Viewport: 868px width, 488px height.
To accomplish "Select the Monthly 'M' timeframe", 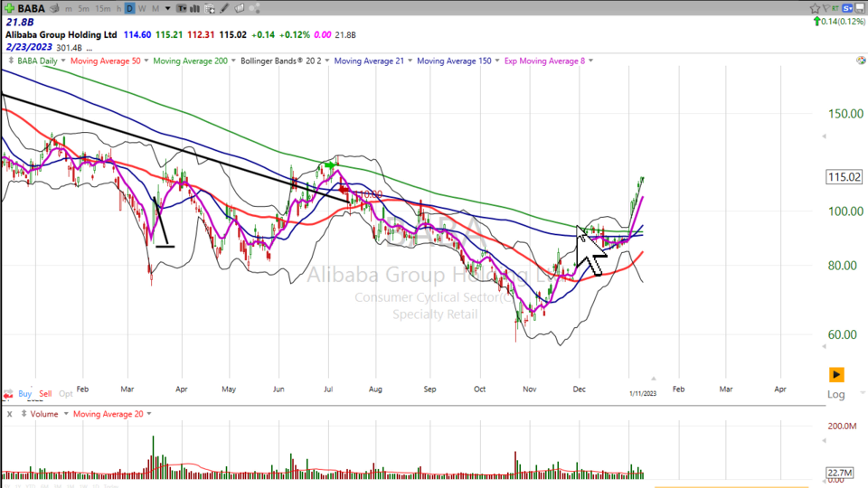I will [x=156, y=8].
